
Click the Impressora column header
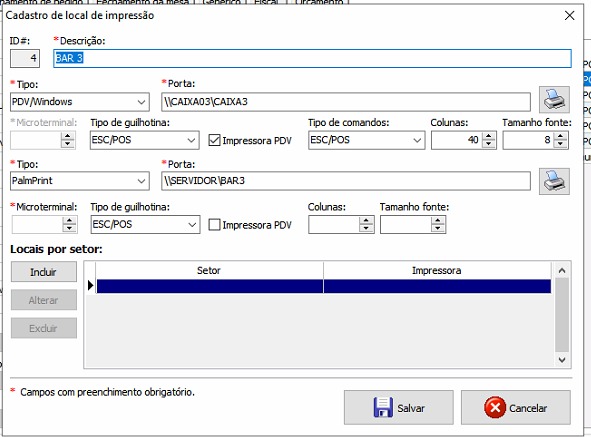click(x=436, y=270)
